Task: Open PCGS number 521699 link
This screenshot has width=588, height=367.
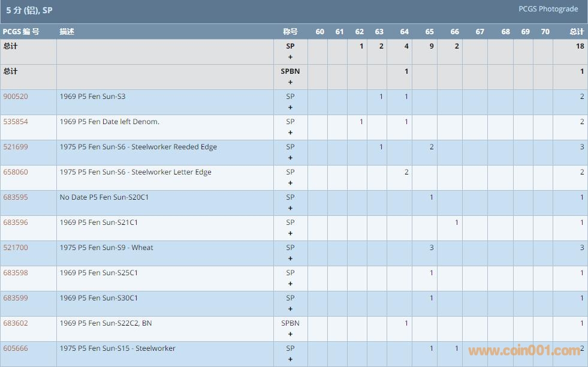Action: click(16, 147)
